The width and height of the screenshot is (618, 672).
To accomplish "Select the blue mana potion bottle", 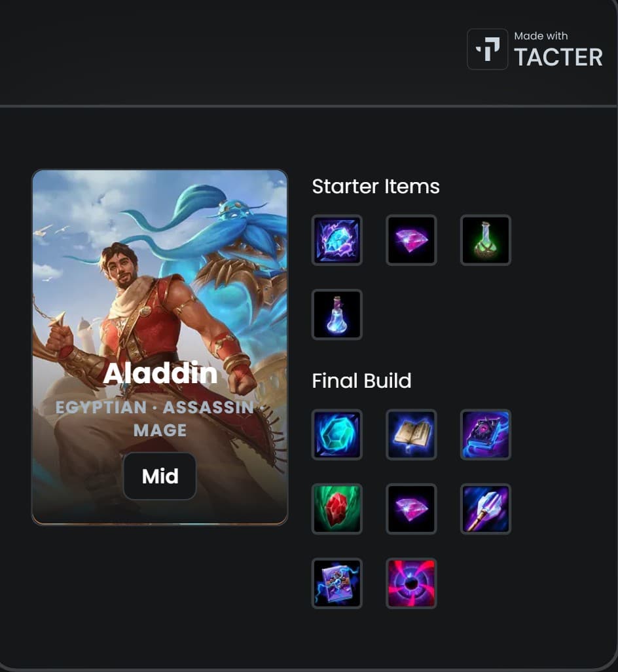I will [x=336, y=314].
